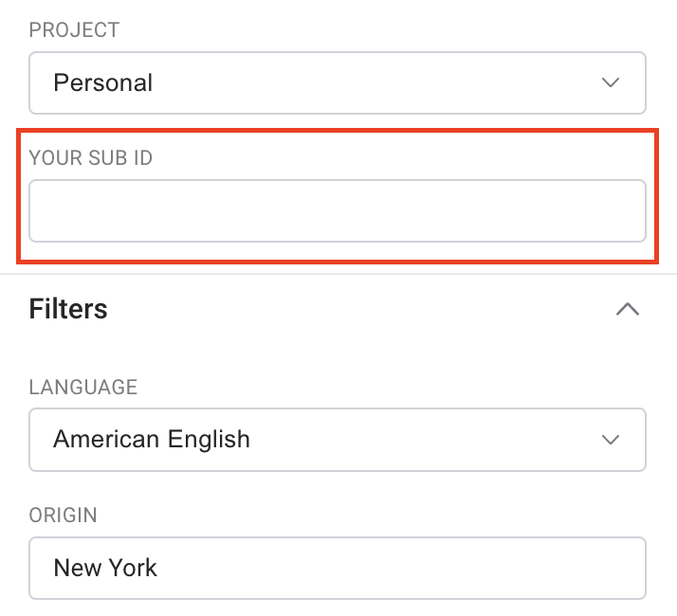The height and width of the screenshot is (616, 677).
Task: Click the YOUR SUB ID label
Action: [x=91, y=157]
